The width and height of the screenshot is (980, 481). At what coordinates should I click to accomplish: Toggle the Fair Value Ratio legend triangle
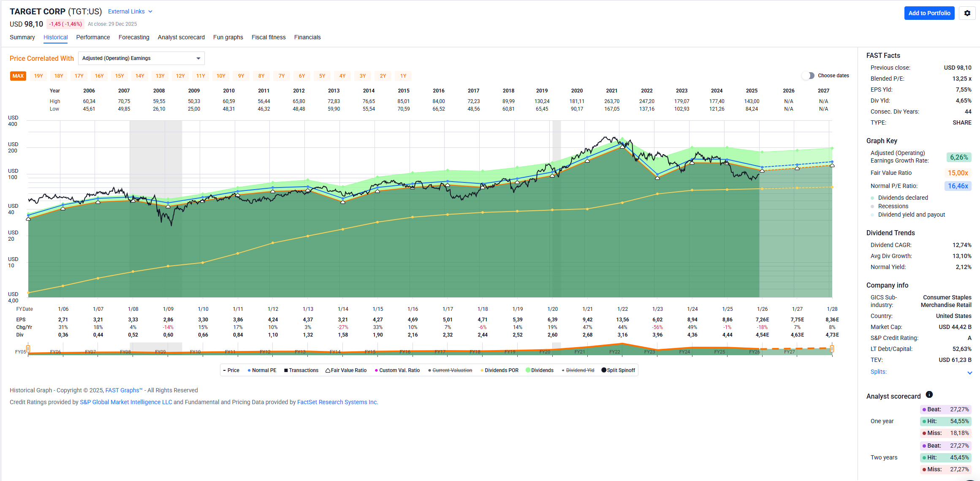pyautogui.click(x=328, y=370)
